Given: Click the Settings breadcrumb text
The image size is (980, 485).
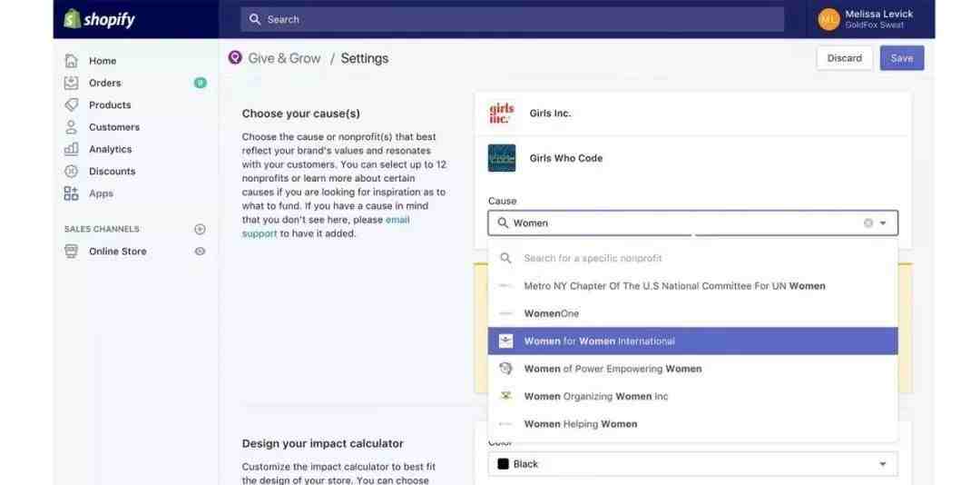Looking at the screenshot, I should click(x=365, y=58).
